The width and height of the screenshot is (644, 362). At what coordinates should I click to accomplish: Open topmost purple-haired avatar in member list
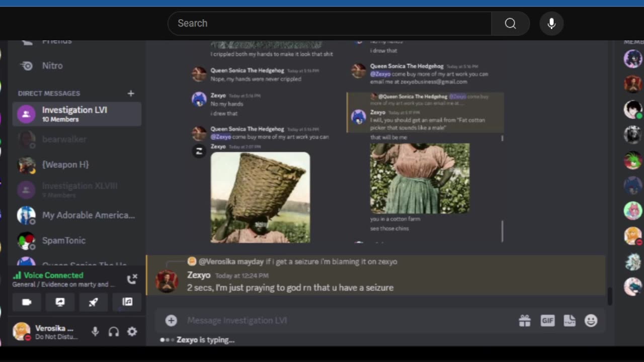point(633,58)
